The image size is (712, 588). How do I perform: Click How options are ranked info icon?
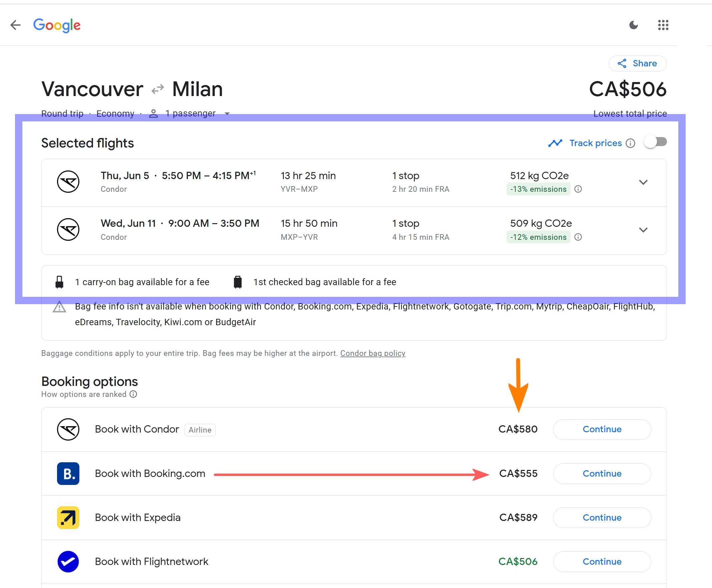pyautogui.click(x=133, y=394)
